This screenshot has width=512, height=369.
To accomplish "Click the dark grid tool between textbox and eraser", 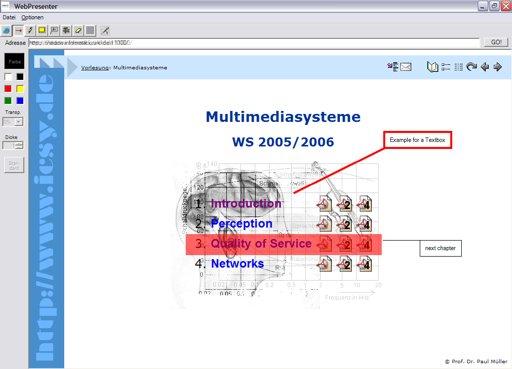I will [66, 31].
